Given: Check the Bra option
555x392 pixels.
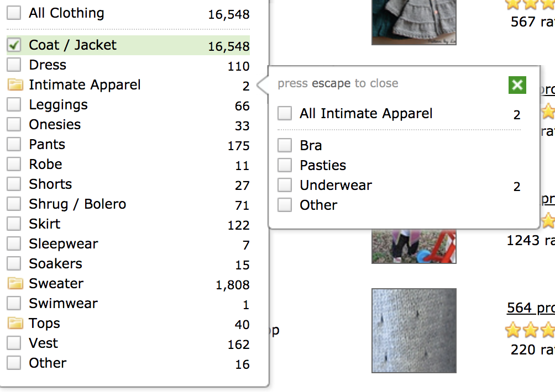Looking at the screenshot, I should click(x=285, y=145).
